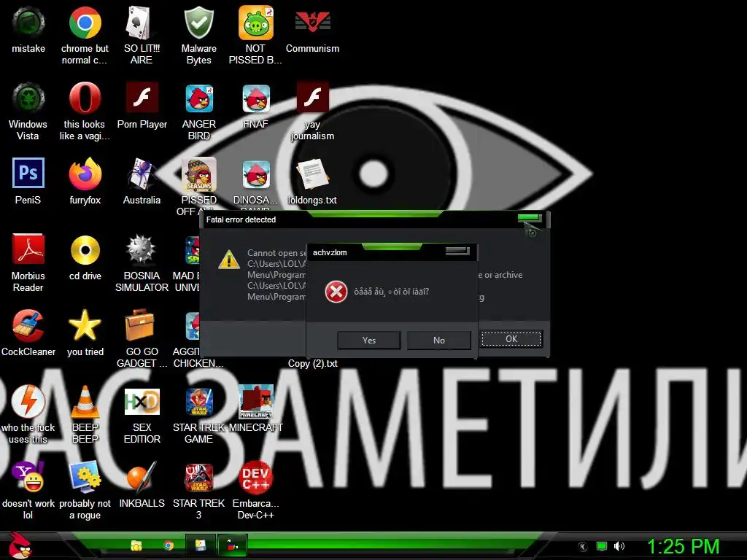Image resolution: width=747 pixels, height=560 pixels.
Task: Click the system tray arrow icon
Action: (582, 547)
